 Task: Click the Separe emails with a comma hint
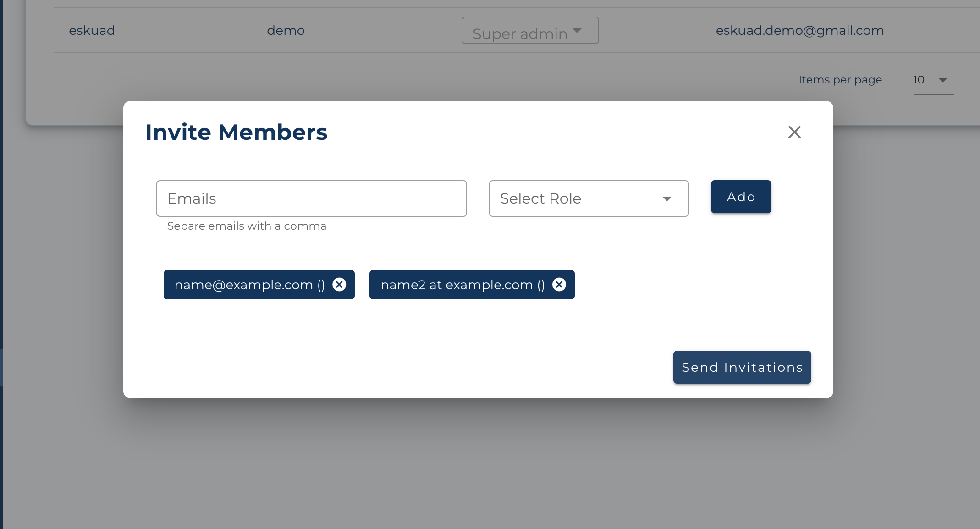247,226
